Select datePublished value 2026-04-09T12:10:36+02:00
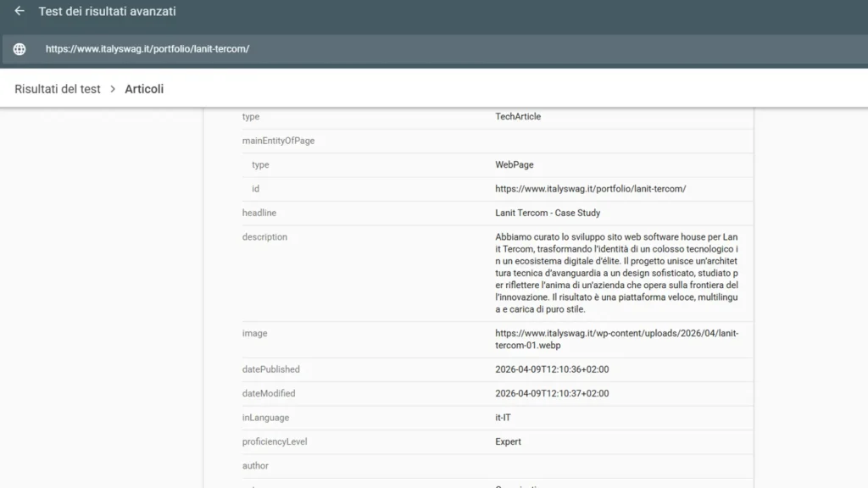 (552, 369)
